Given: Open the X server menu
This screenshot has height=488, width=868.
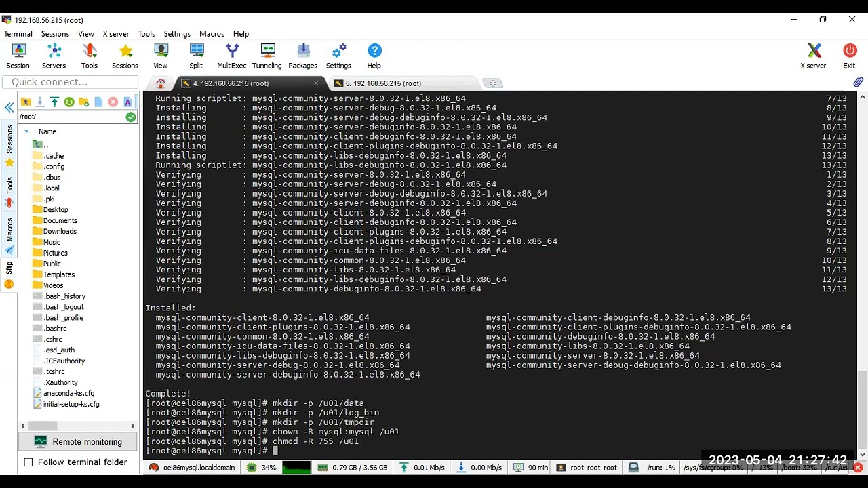Looking at the screenshot, I should point(116,33).
